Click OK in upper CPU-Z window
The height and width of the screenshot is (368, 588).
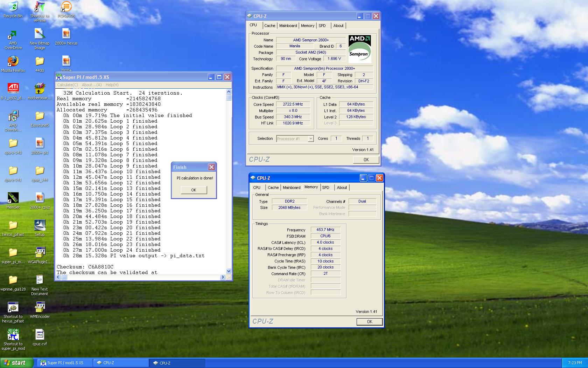[x=366, y=159]
